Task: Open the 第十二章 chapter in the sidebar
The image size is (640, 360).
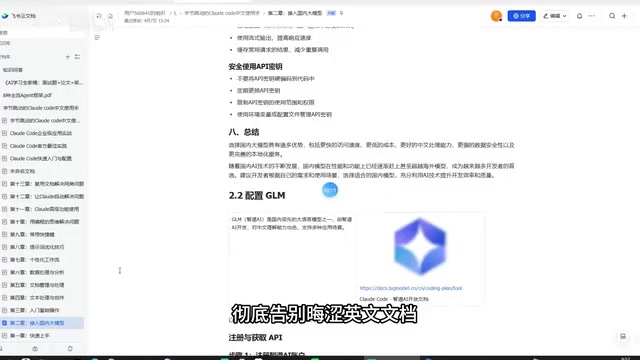Action: click(47, 196)
